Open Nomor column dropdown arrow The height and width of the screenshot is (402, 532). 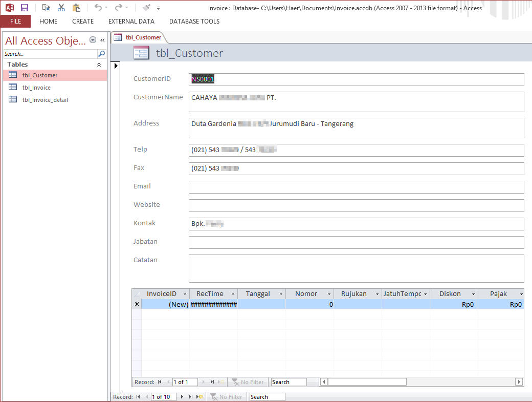[329, 294]
